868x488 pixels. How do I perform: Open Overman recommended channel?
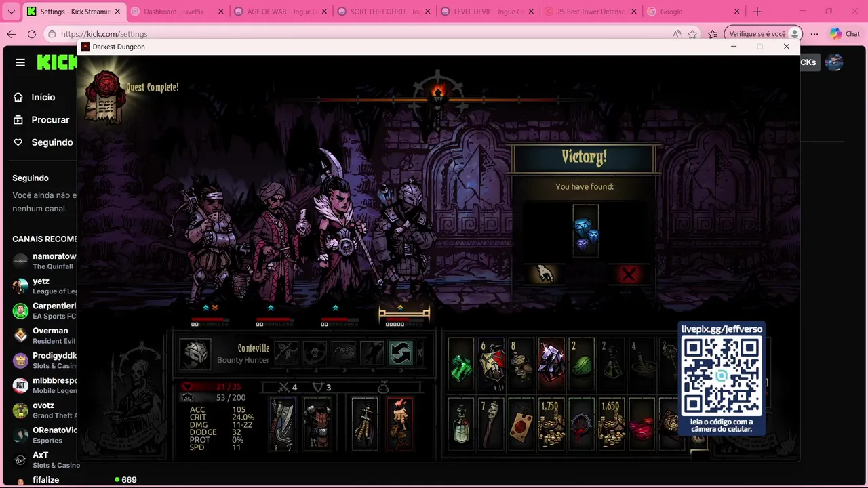pyautogui.click(x=45, y=335)
